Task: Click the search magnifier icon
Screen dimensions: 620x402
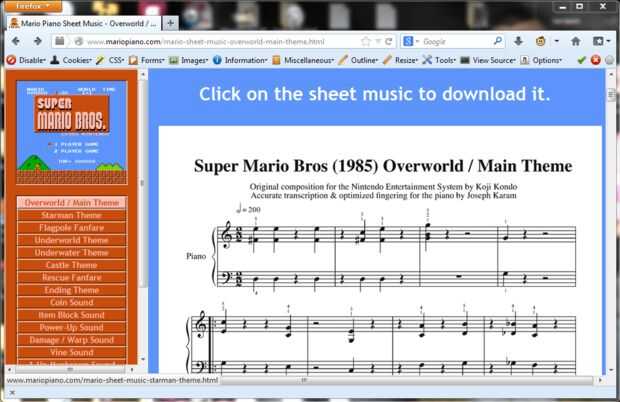Action: click(x=498, y=41)
